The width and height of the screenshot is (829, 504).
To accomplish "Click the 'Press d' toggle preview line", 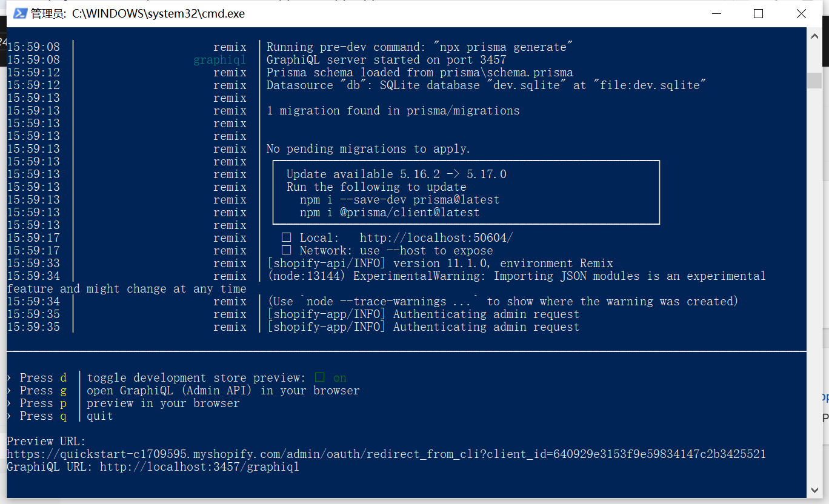I will click(x=177, y=378).
